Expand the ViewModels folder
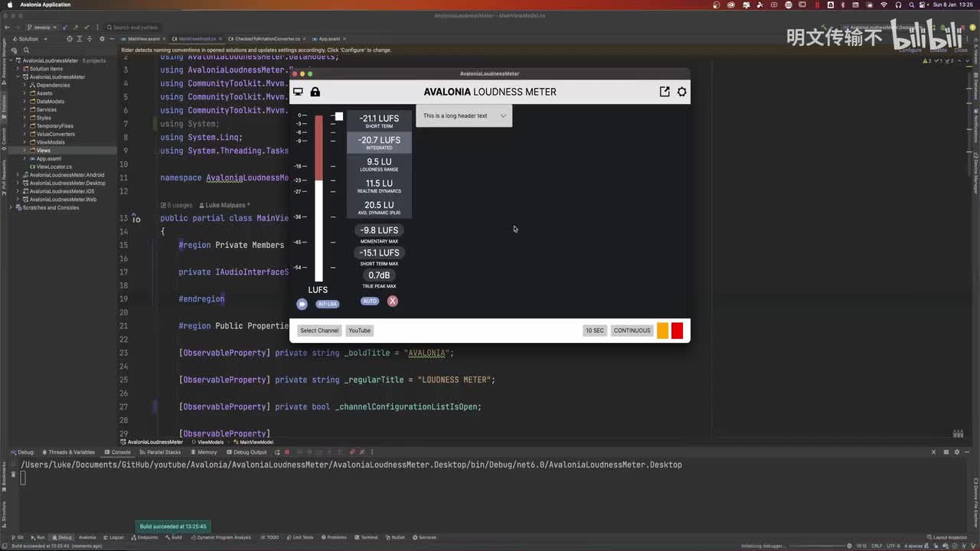980x551 pixels. (x=25, y=142)
